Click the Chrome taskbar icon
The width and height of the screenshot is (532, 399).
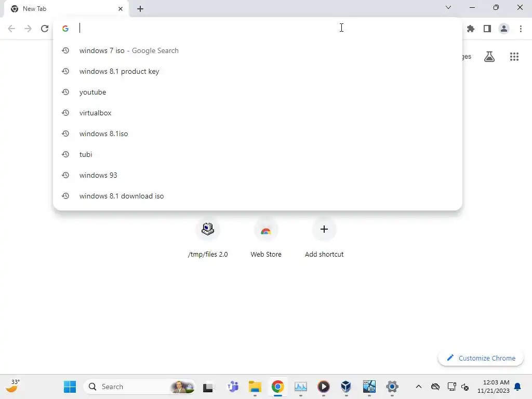point(277,387)
